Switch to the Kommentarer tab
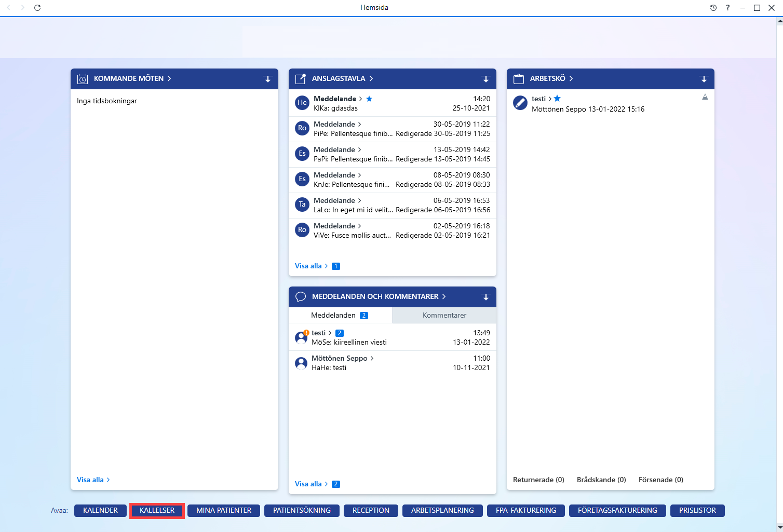 [444, 316]
